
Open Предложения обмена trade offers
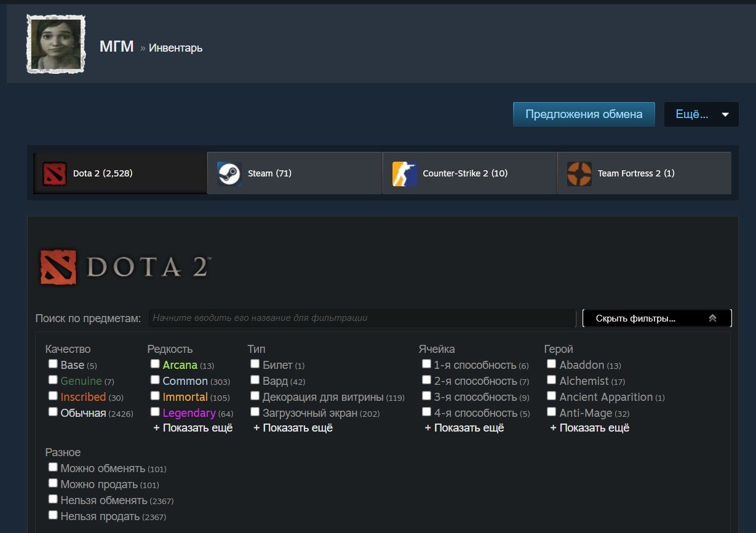[x=584, y=114]
